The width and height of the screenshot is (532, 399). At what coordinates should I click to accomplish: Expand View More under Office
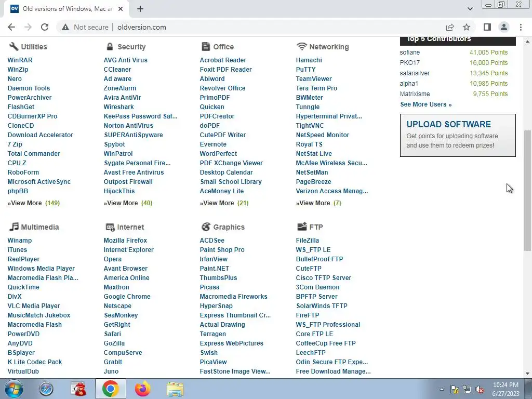(x=224, y=203)
